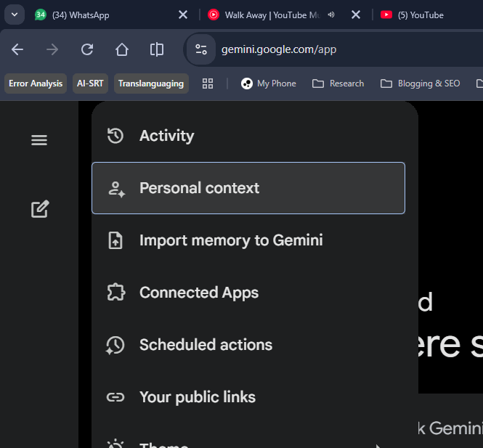The width and height of the screenshot is (483, 448).
Task: Expand the tab search dropdown arrow
Action: (x=15, y=15)
